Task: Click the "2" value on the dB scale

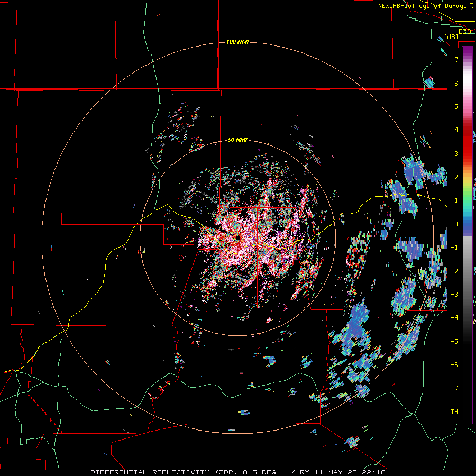Action: point(456,177)
